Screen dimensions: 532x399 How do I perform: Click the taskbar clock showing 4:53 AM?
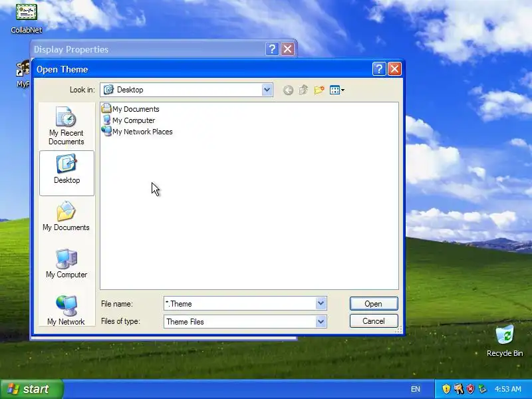(x=507, y=389)
